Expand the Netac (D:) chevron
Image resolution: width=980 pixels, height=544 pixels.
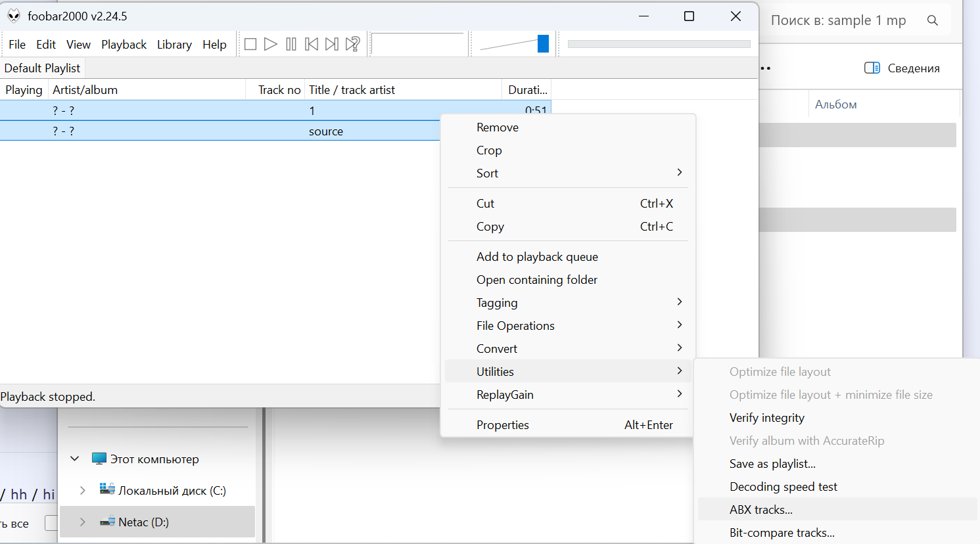pyautogui.click(x=82, y=522)
